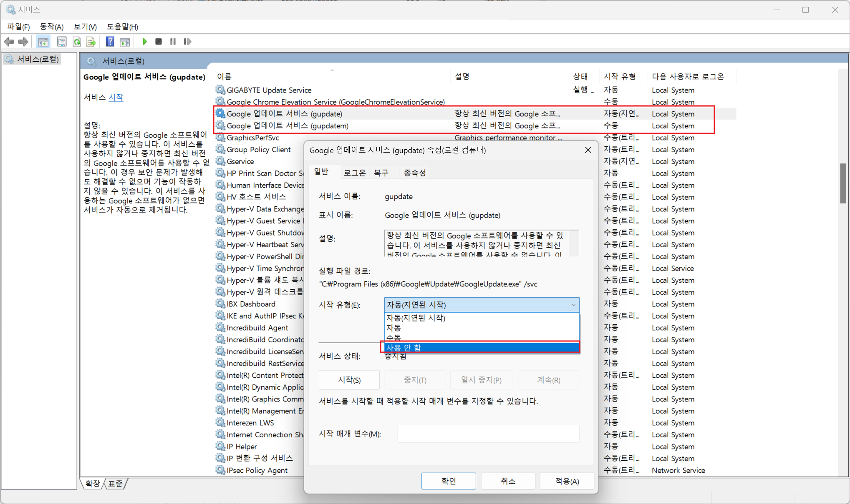
Task: Click the Stop Service toolbar icon
Action: pyautogui.click(x=159, y=42)
